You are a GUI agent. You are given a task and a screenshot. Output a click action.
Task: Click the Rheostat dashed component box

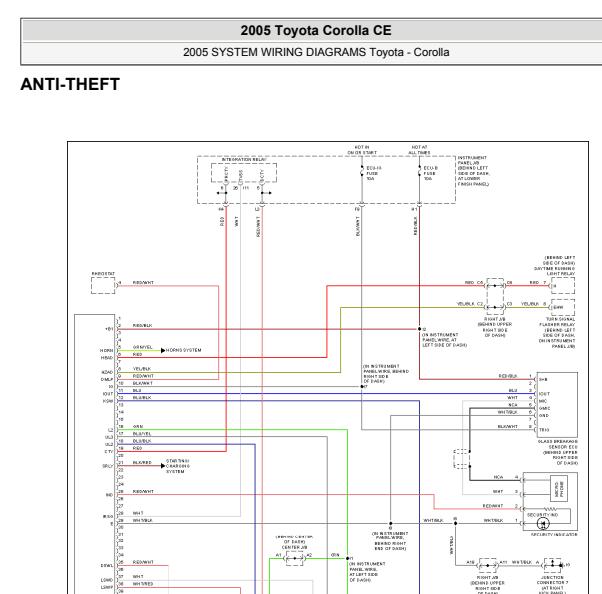pos(103,286)
